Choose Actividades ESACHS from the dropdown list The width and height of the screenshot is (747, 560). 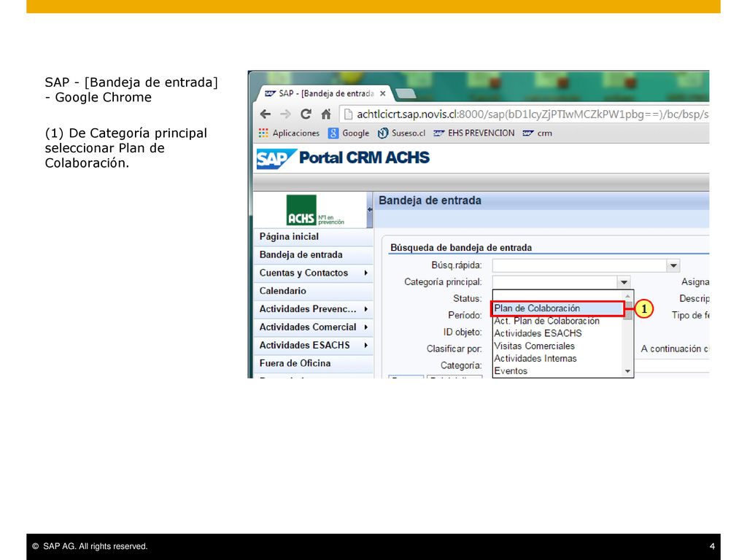point(558,333)
